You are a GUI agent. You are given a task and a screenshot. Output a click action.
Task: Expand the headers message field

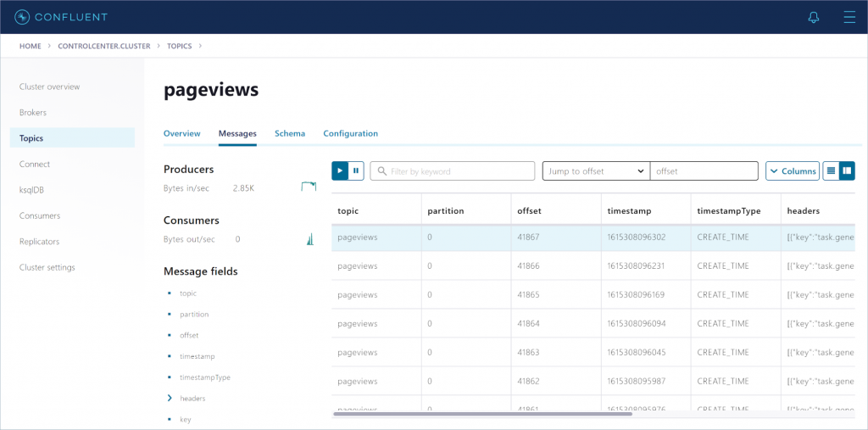[170, 398]
